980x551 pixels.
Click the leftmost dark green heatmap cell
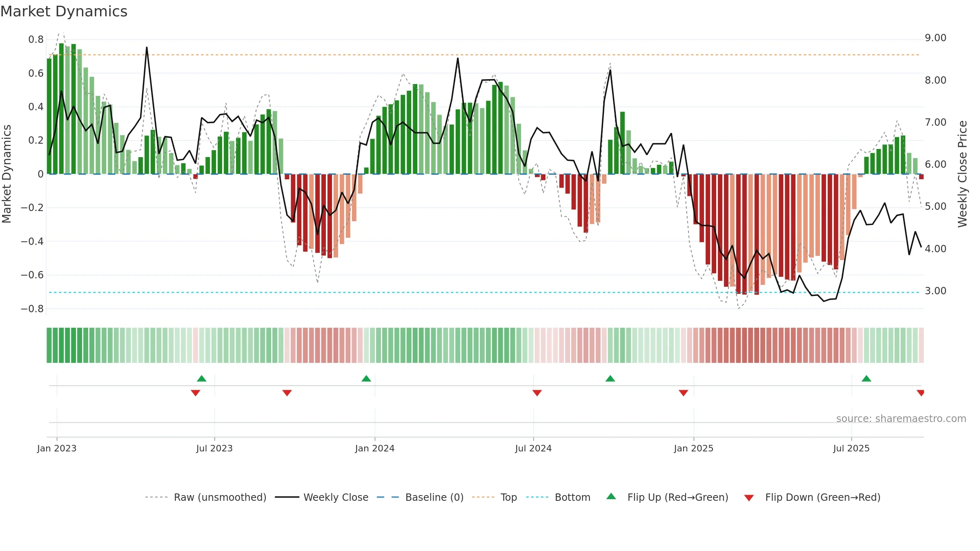49,345
